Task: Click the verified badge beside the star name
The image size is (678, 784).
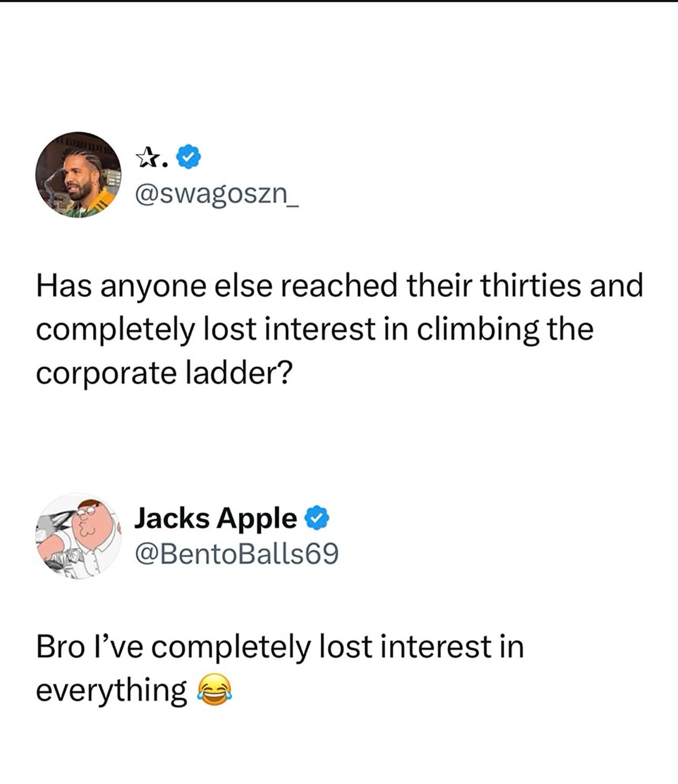Action: (188, 157)
